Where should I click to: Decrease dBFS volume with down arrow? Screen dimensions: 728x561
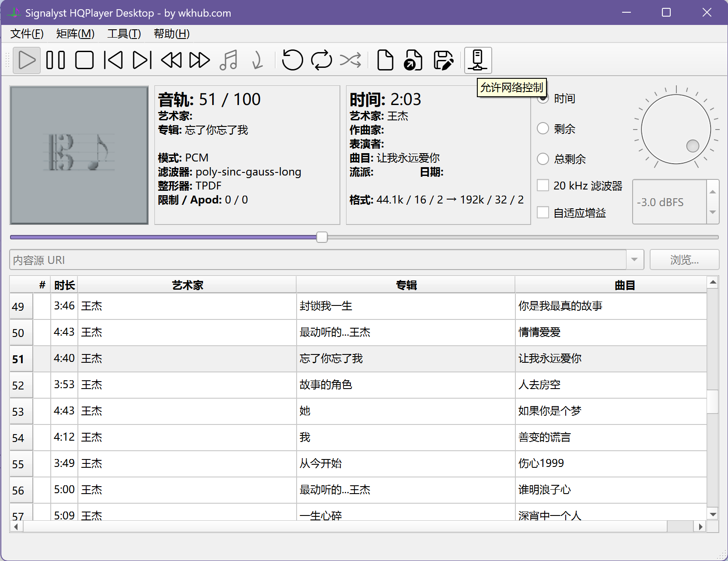(713, 212)
